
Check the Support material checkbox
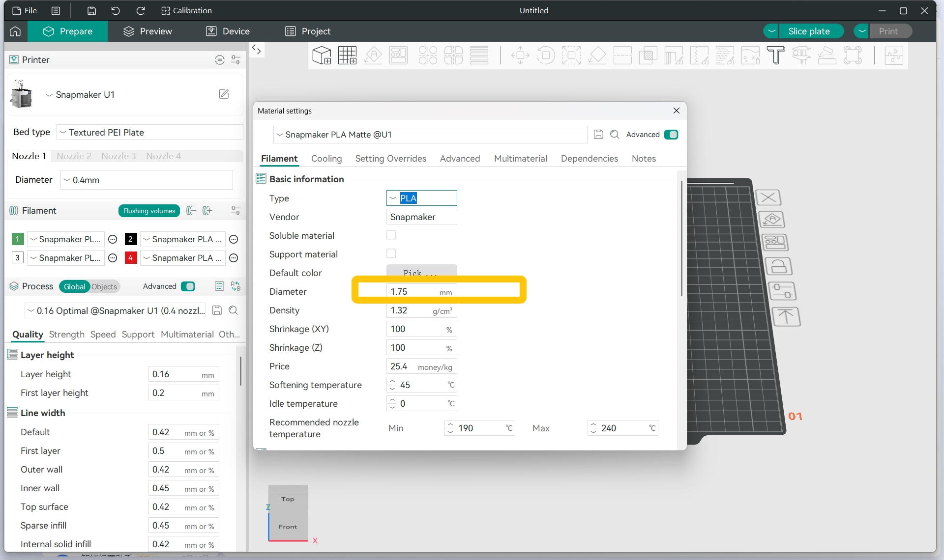click(x=391, y=254)
